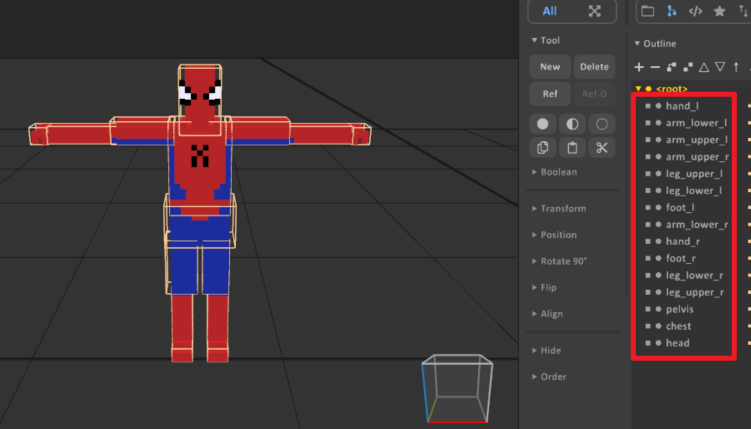
Task: Toggle visibility dot of leg_lower_r
Action: [659, 275]
